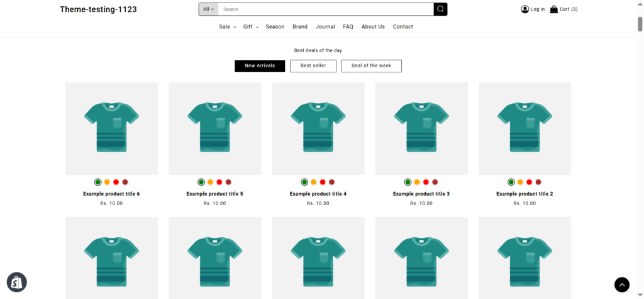Go to Theme-testing-1123 store home
This screenshot has width=644, height=299.
coord(98,9)
